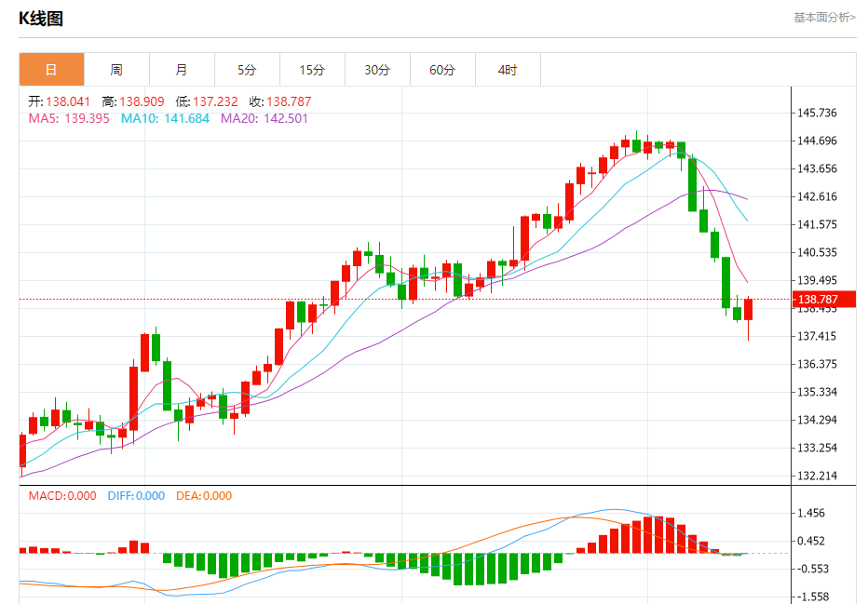The image size is (868, 604).
Task: Click the 132.214 price axis label
Action: point(817,476)
